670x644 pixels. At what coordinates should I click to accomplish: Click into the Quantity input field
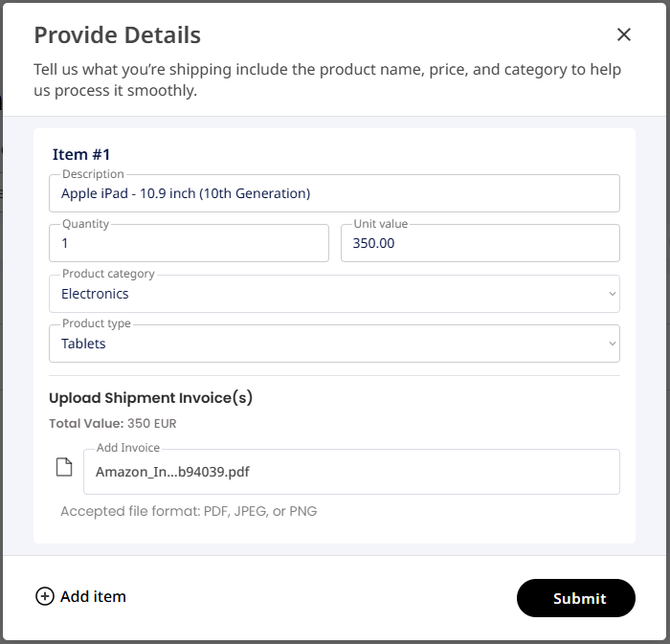[x=189, y=243]
